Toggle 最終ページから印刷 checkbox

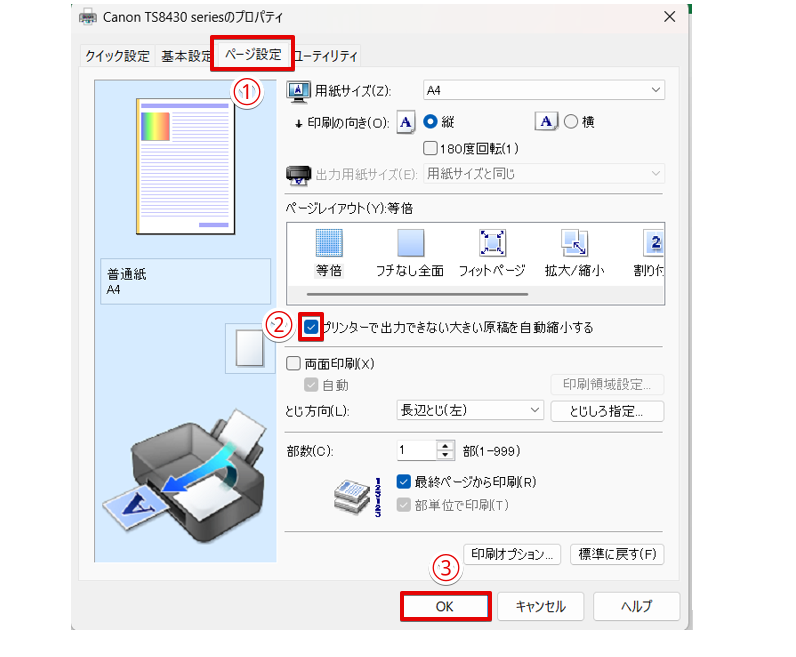click(404, 481)
